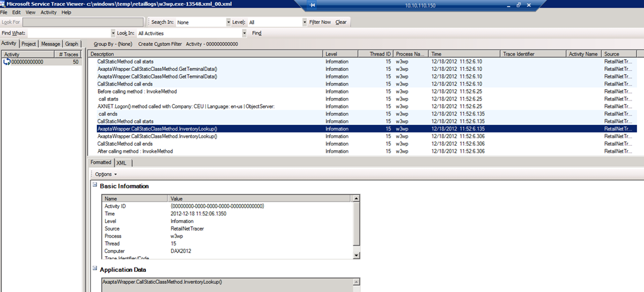Click the Look For input field
The height and width of the screenshot is (292, 644).
(x=84, y=22)
